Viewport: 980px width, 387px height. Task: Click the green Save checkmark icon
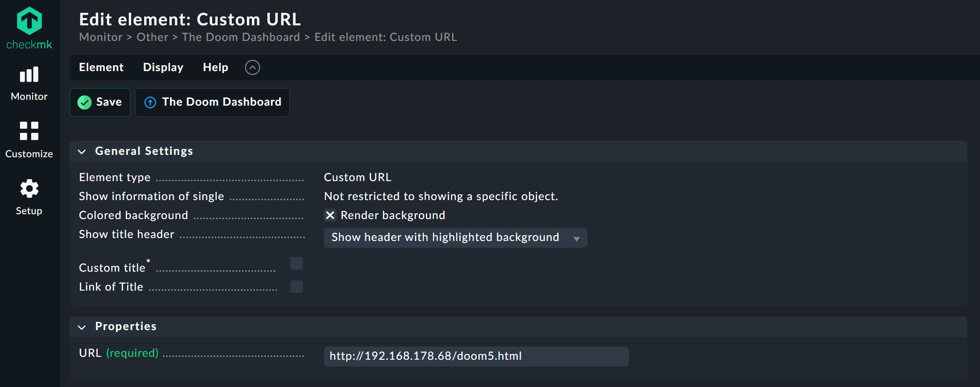tap(85, 102)
